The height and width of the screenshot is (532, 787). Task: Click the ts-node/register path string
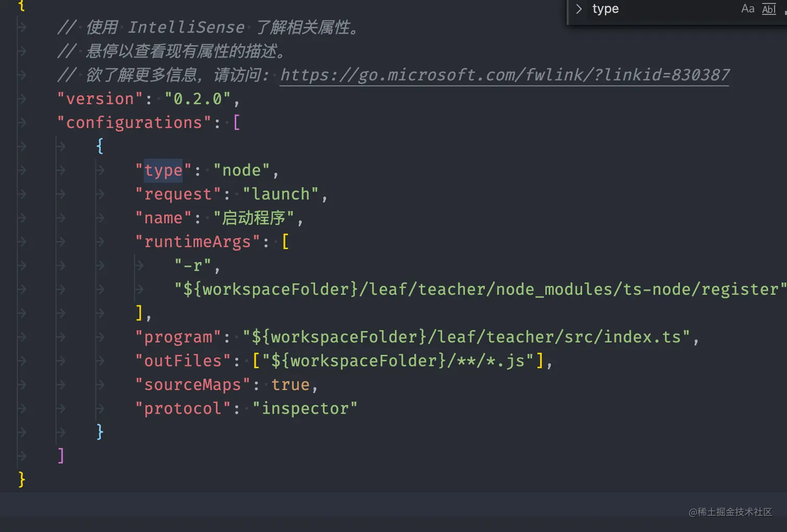pos(480,289)
